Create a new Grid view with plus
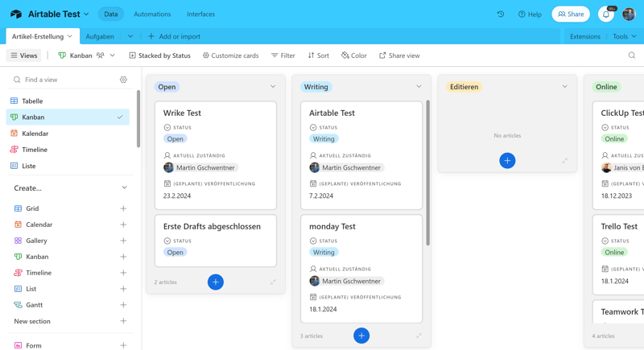The width and height of the screenshot is (644, 350). (x=123, y=208)
